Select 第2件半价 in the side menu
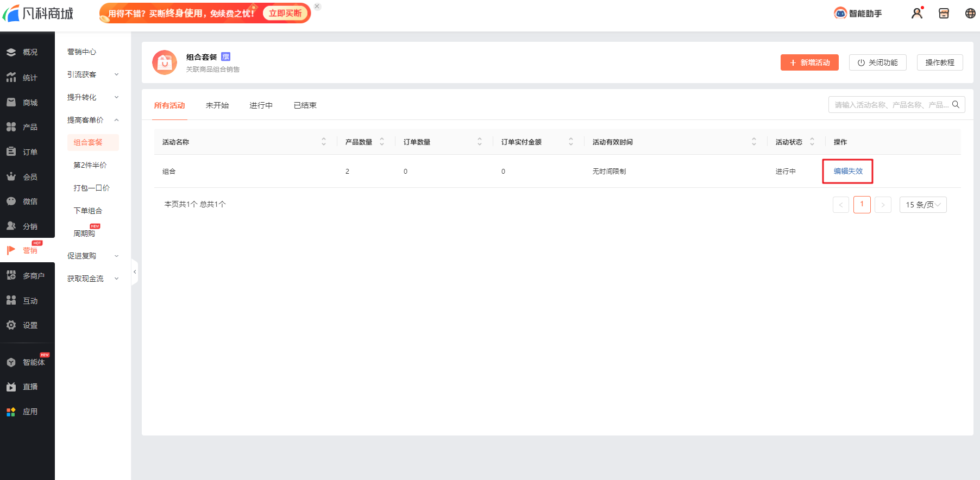980x480 pixels. click(x=90, y=165)
